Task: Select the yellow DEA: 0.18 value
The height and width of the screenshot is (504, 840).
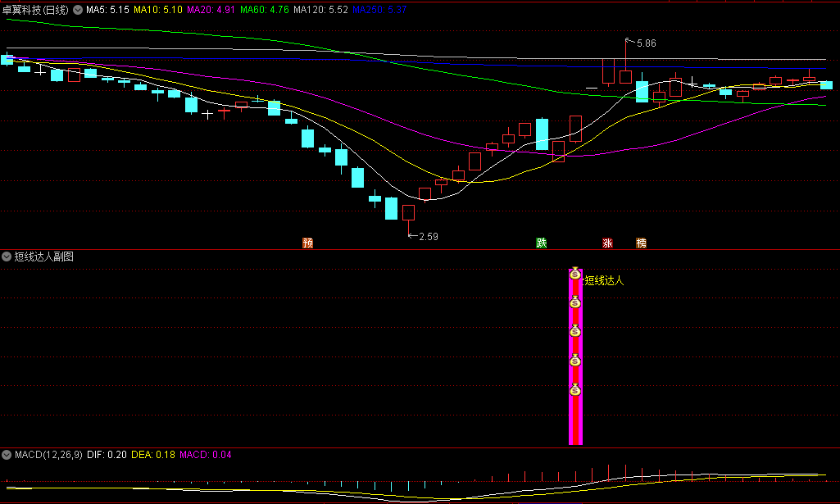Action: point(153,455)
